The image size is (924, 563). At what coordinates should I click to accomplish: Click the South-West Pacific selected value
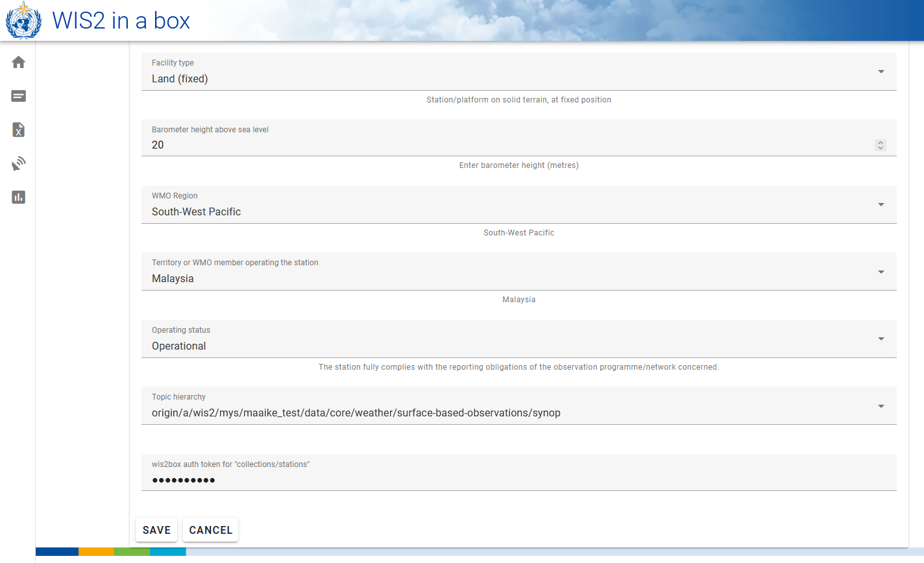tap(196, 212)
